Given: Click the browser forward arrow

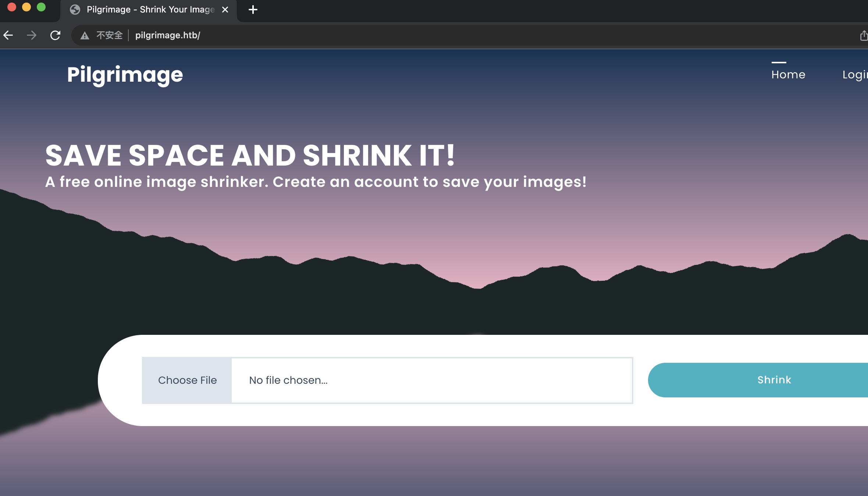Looking at the screenshot, I should 32,35.
